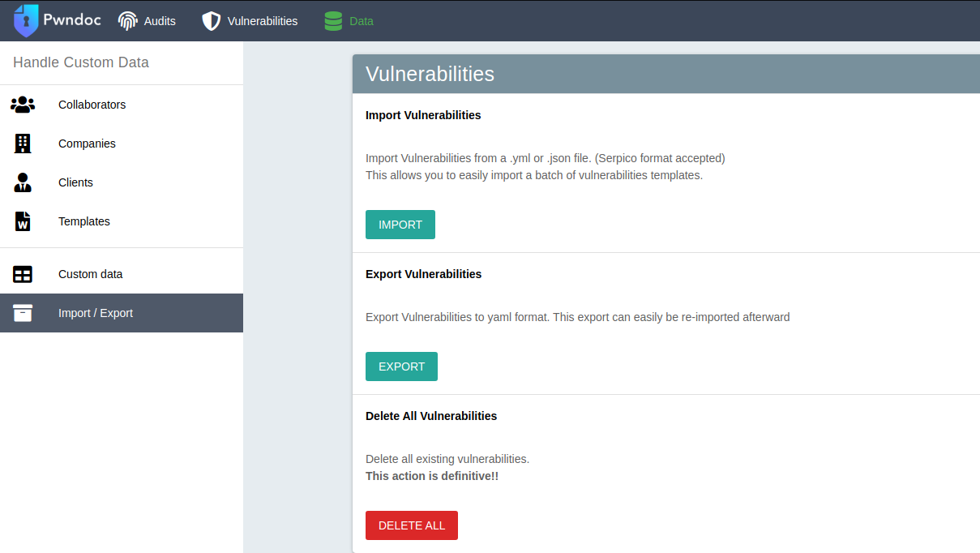The width and height of the screenshot is (980, 553).
Task: Click the Clients person icon
Action: (23, 182)
